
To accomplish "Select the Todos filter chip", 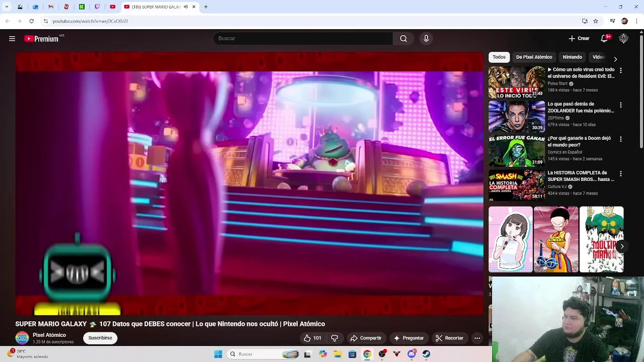I will pos(499,57).
